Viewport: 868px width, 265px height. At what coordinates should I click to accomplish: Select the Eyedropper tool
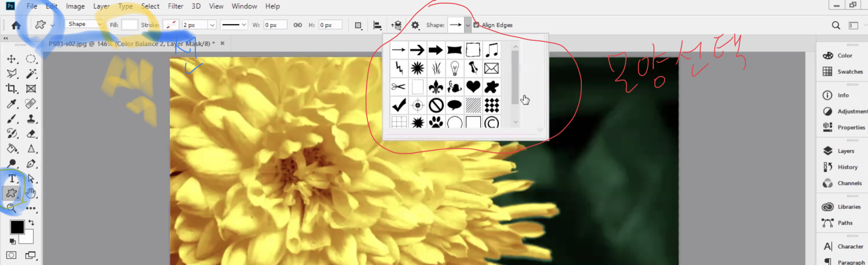(x=12, y=104)
